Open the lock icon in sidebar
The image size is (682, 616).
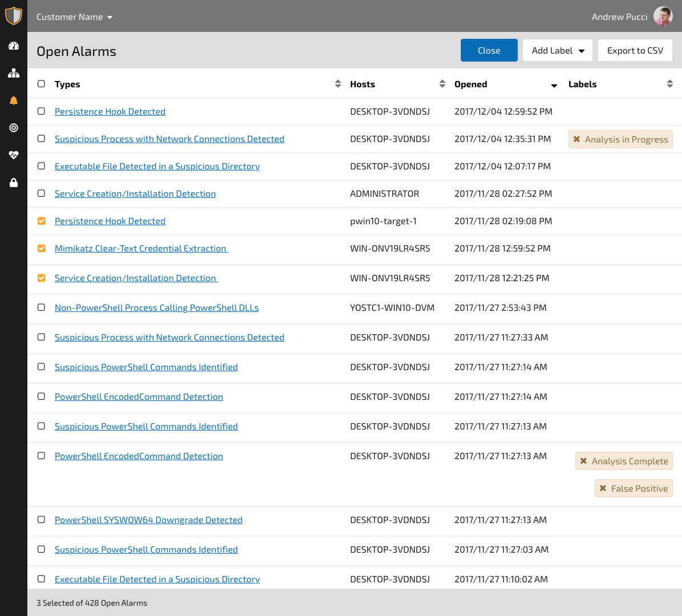[14, 183]
